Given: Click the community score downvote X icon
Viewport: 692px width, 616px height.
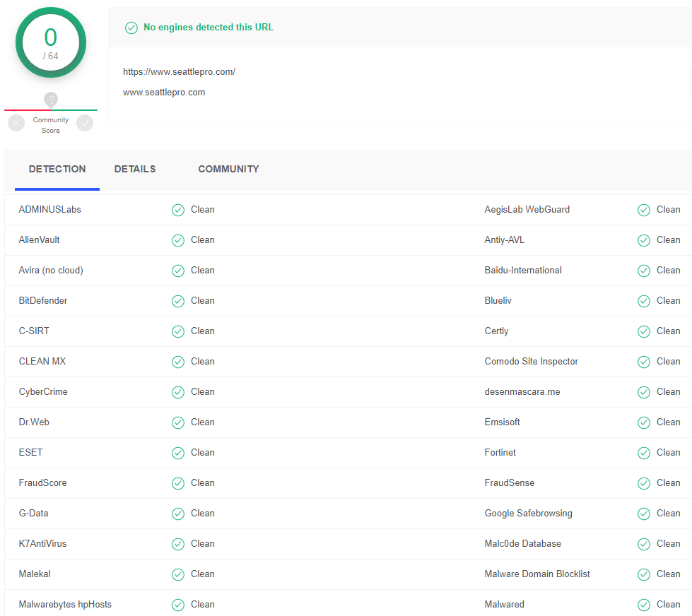Looking at the screenshot, I should [16, 123].
